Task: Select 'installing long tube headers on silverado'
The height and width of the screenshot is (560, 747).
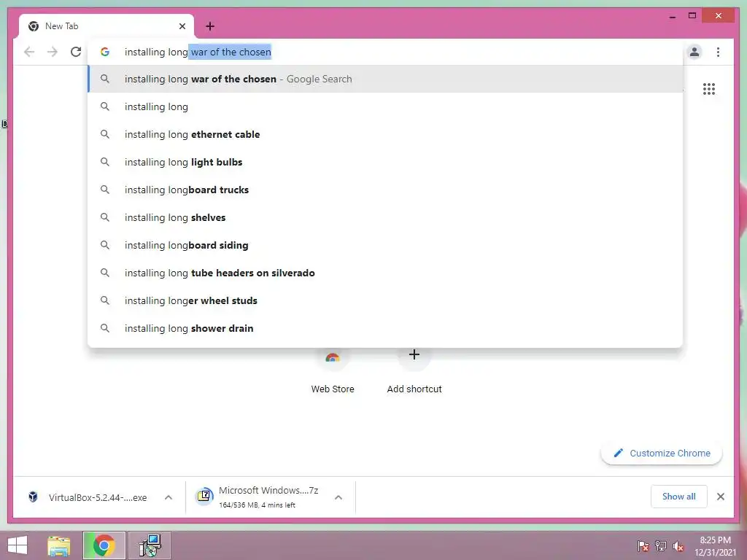Action: [x=385, y=273]
